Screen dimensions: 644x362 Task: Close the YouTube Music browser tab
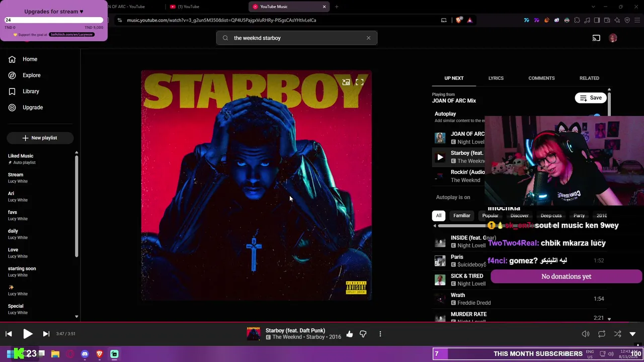point(324,7)
